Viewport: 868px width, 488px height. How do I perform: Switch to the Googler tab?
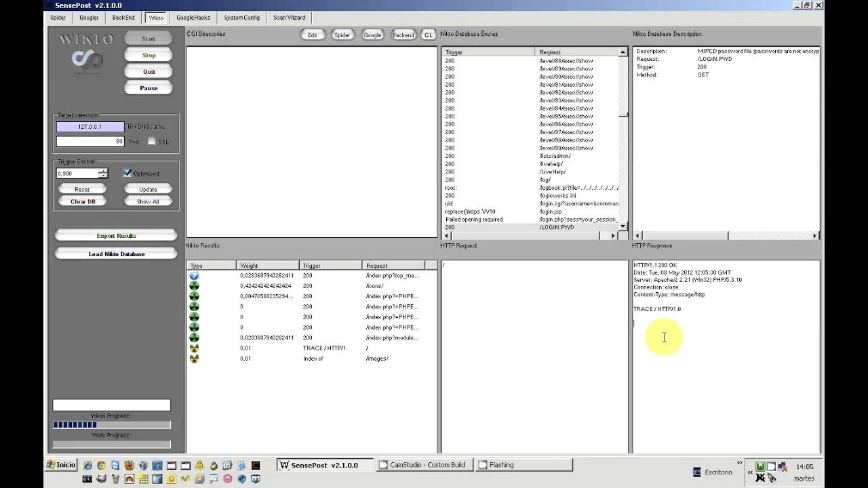pos(89,18)
